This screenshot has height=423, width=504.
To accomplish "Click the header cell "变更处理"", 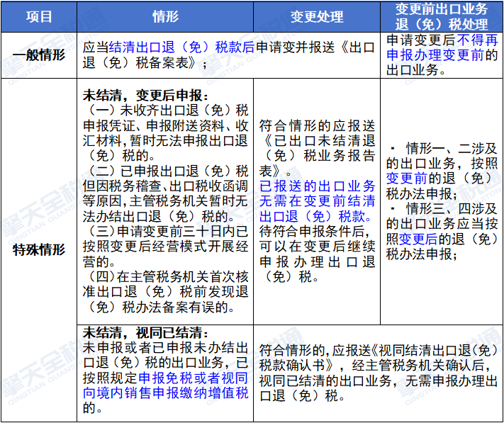I will 317,17.
